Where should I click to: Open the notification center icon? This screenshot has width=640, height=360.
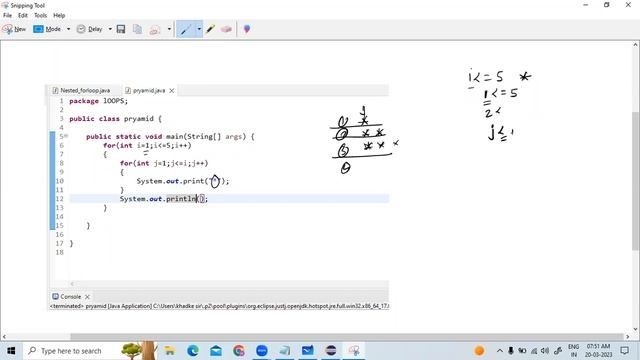pyautogui.click(x=624, y=351)
